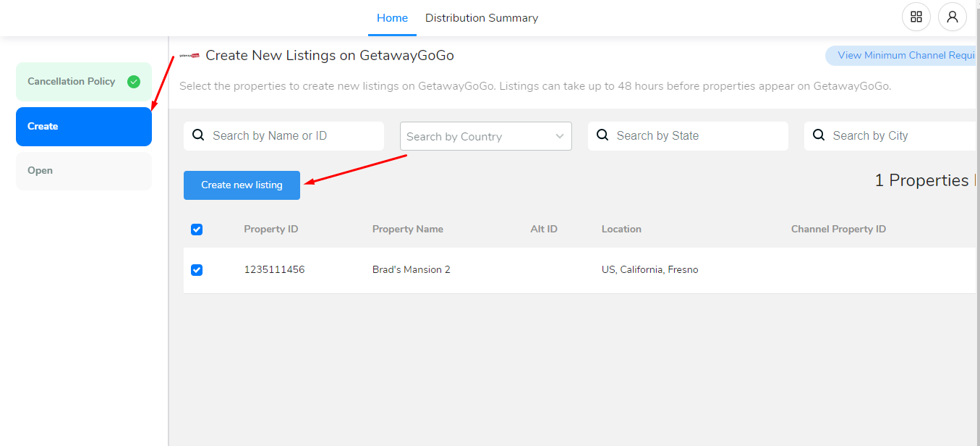Uncheck the Brad's Mansion 2 row checkbox
The height and width of the screenshot is (446, 980).
[x=197, y=270]
